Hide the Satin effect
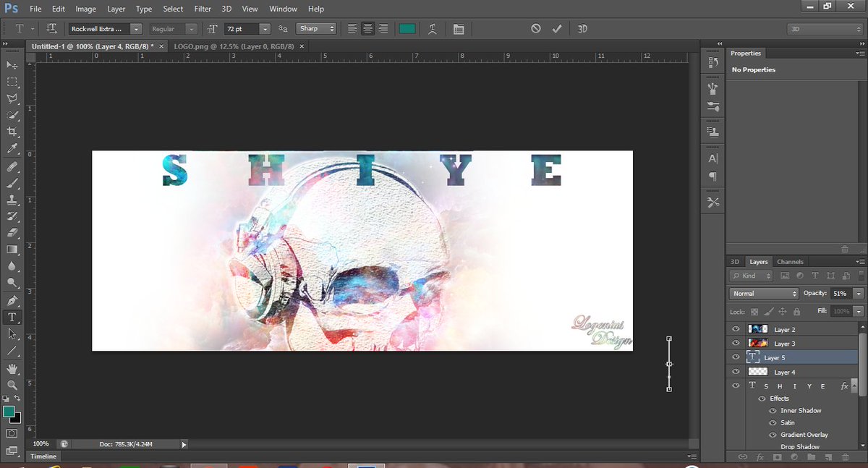 coord(773,422)
